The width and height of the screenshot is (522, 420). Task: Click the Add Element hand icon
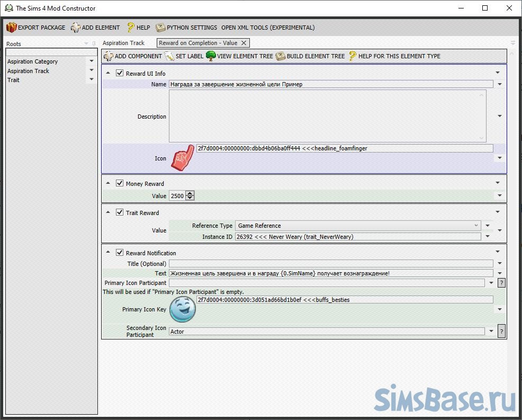point(76,28)
